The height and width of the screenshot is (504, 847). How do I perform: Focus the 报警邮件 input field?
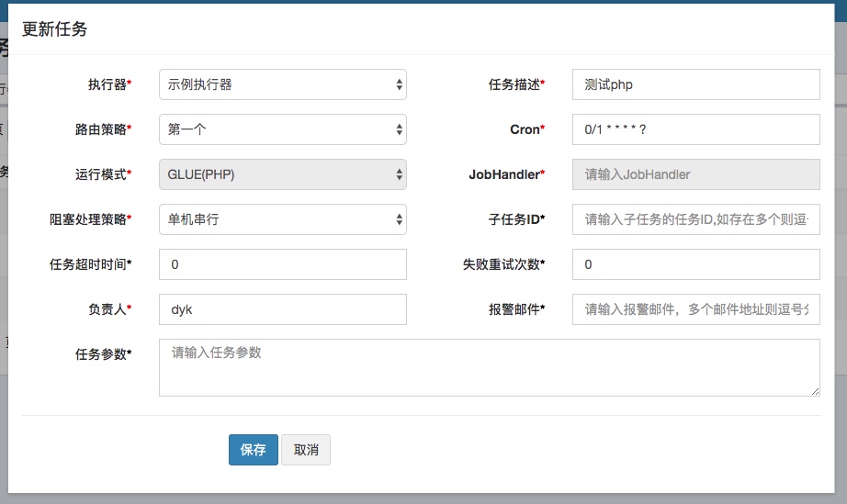(x=695, y=309)
